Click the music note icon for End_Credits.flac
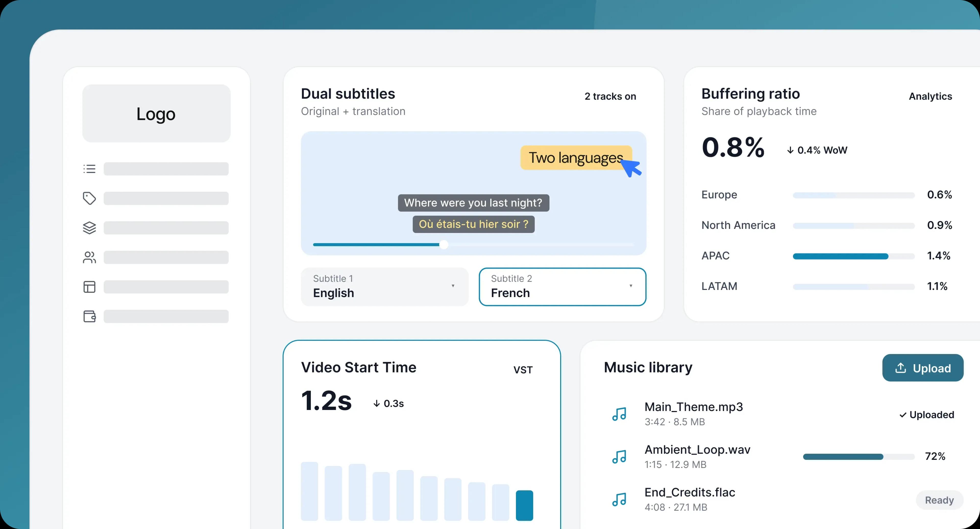Image resolution: width=980 pixels, height=529 pixels. pyautogui.click(x=619, y=499)
